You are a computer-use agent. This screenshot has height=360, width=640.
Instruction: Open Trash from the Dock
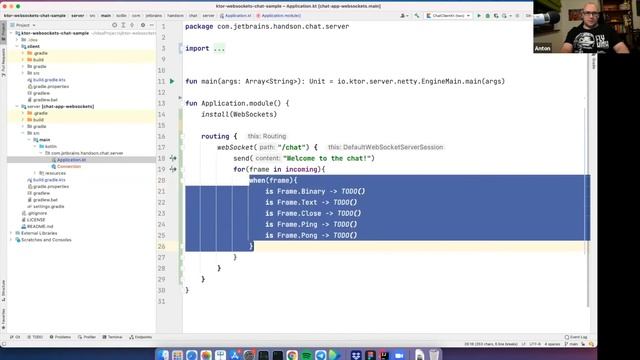pyautogui.click(x=434, y=355)
